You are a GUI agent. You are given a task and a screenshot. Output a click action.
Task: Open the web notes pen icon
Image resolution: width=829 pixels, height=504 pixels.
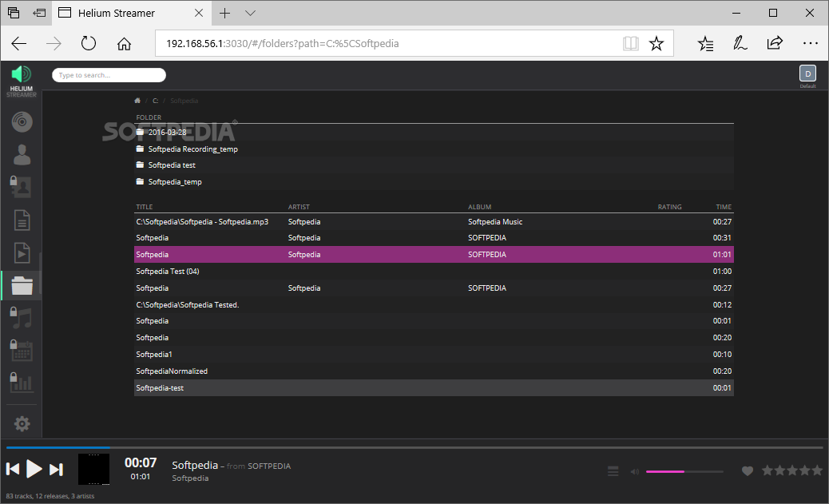pyautogui.click(x=740, y=43)
